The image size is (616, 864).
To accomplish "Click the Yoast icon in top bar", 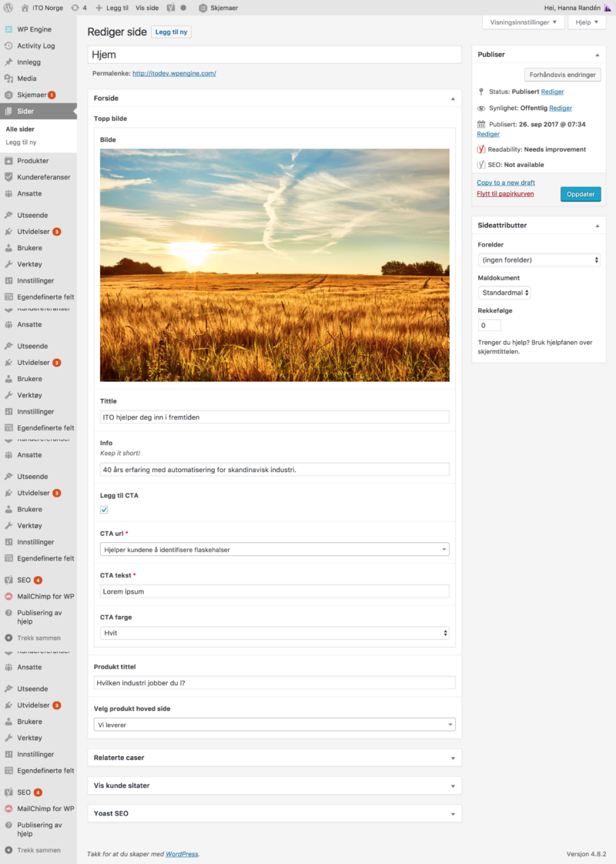I will 171,8.
